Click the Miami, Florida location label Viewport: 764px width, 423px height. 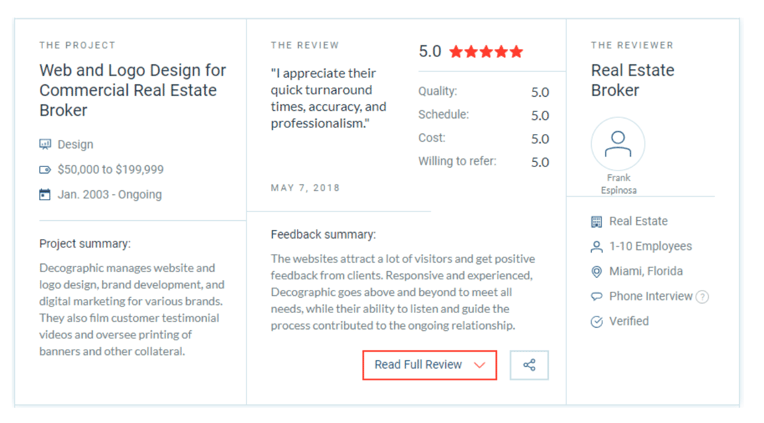coord(646,271)
